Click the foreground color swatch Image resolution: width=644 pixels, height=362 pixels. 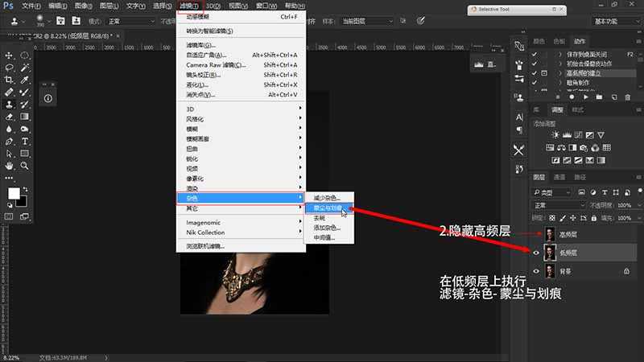(14, 193)
